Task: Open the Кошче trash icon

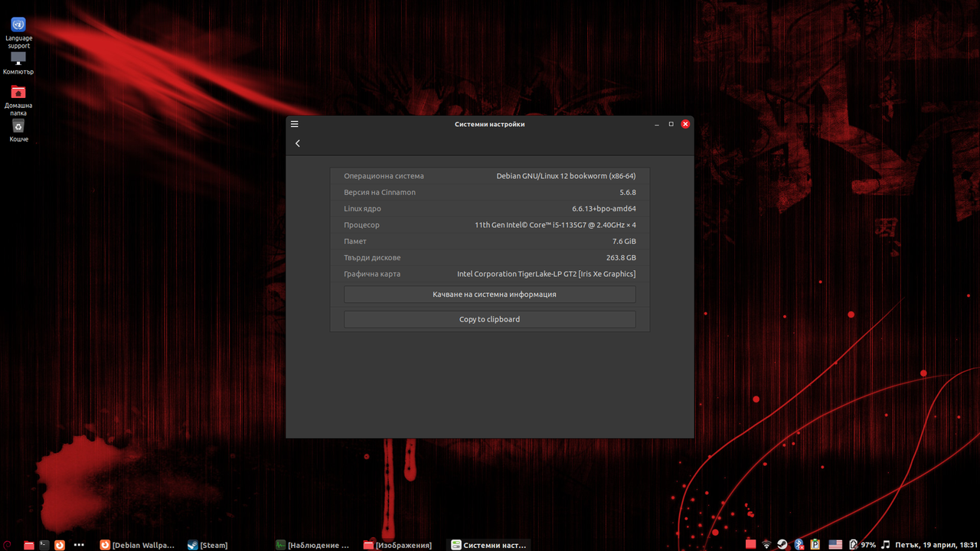Action: [x=18, y=131]
